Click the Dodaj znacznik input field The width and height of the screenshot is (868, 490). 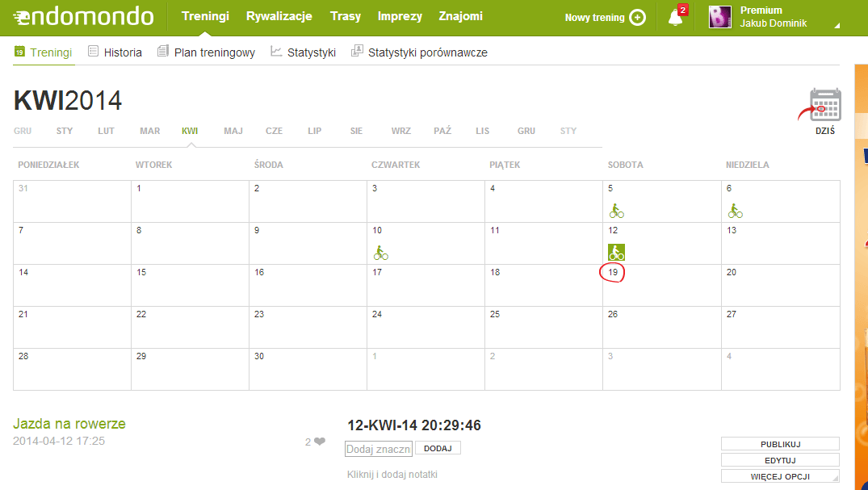coord(379,449)
